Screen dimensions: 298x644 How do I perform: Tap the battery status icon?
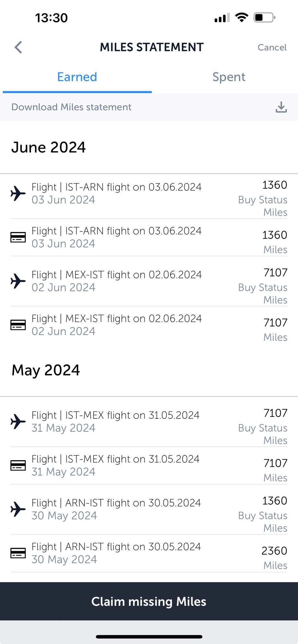point(264,17)
